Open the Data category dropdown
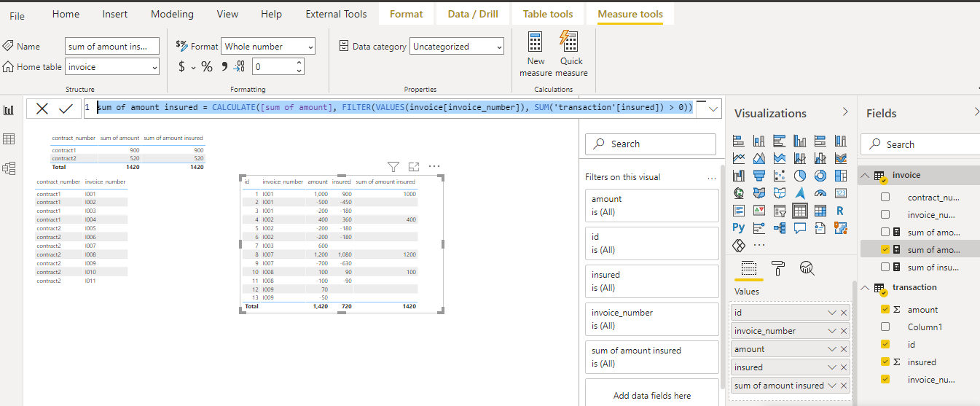980x406 pixels. [x=457, y=46]
